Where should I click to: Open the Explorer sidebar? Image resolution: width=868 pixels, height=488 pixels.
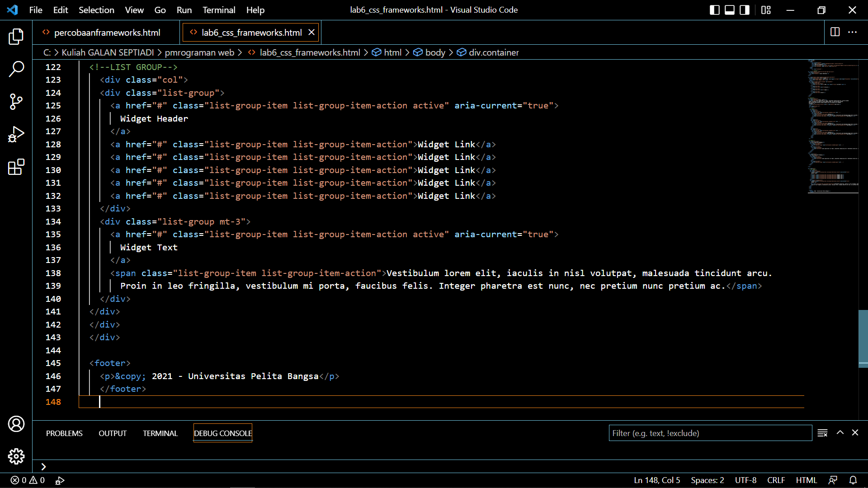pos(16,36)
